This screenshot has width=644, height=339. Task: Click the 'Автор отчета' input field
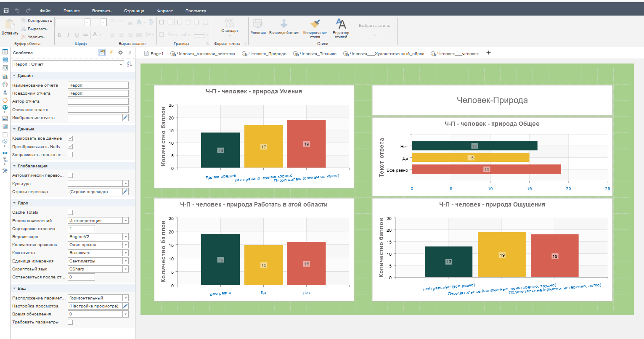click(x=98, y=101)
